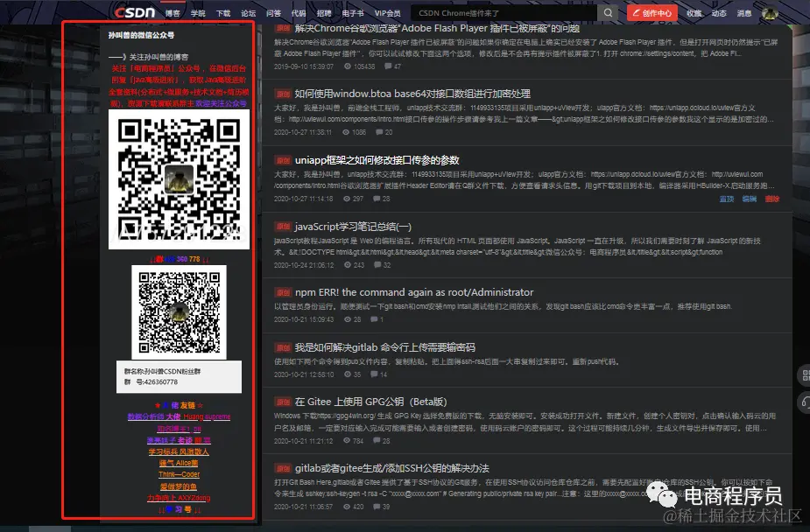Open 收藏 in the top bar
The image size is (810, 532).
(x=694, y=13)
